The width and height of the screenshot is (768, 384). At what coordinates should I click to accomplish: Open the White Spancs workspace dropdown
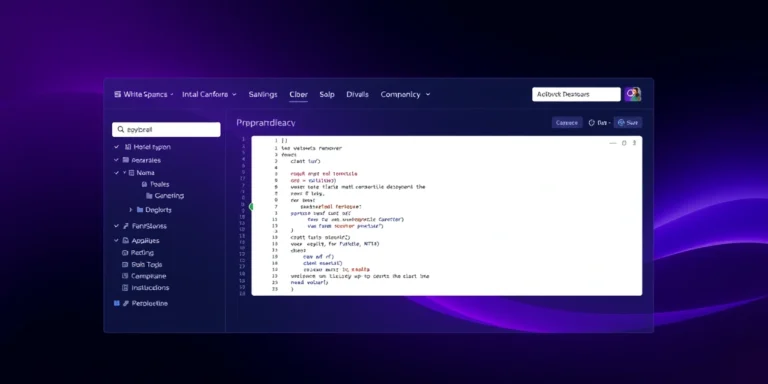point(144,95)
